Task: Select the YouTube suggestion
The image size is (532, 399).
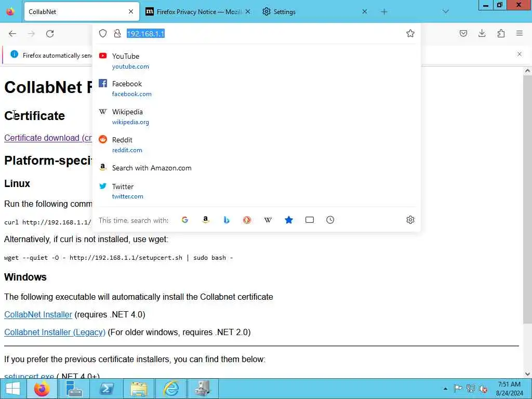Action: [x=257, y=61]
